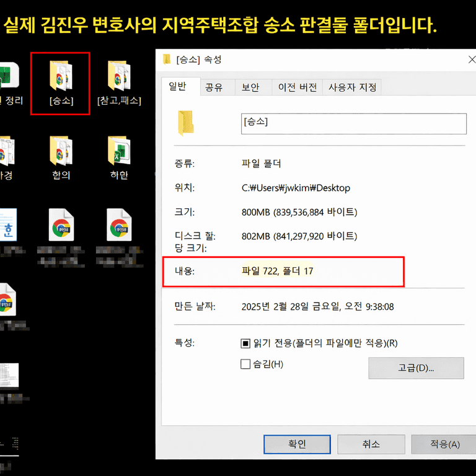Viewport: 476px width, 476px height.
Task: Open the 보안 tab
Action: coord(250,87)
